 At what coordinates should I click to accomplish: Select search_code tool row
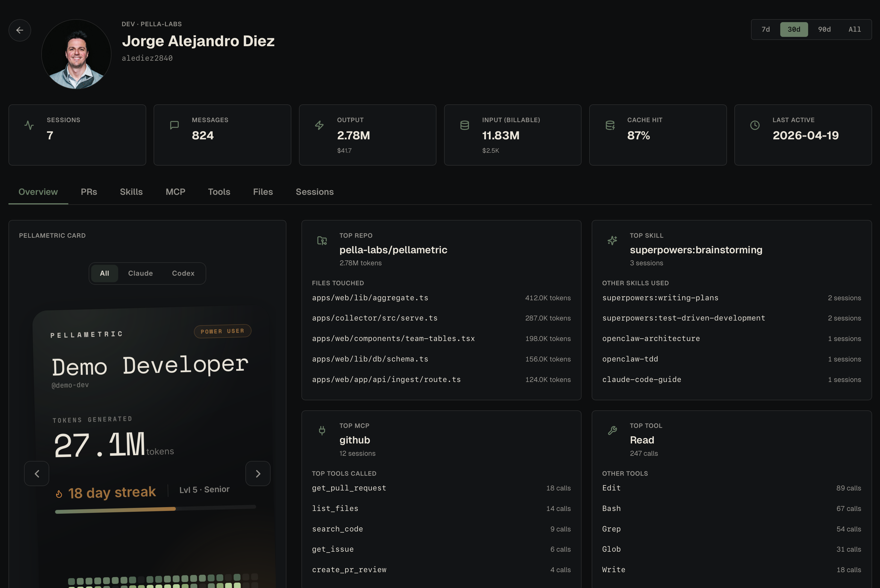tap(441, 529)
